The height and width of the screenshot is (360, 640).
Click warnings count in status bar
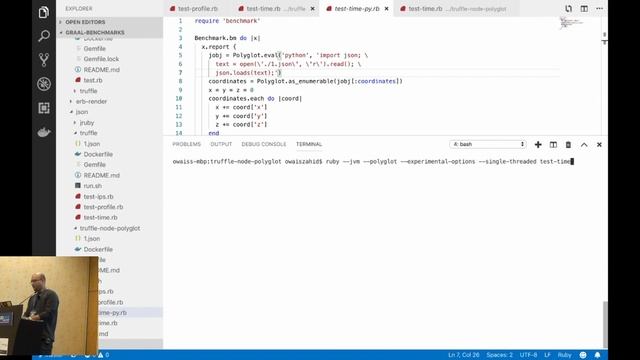103,355
